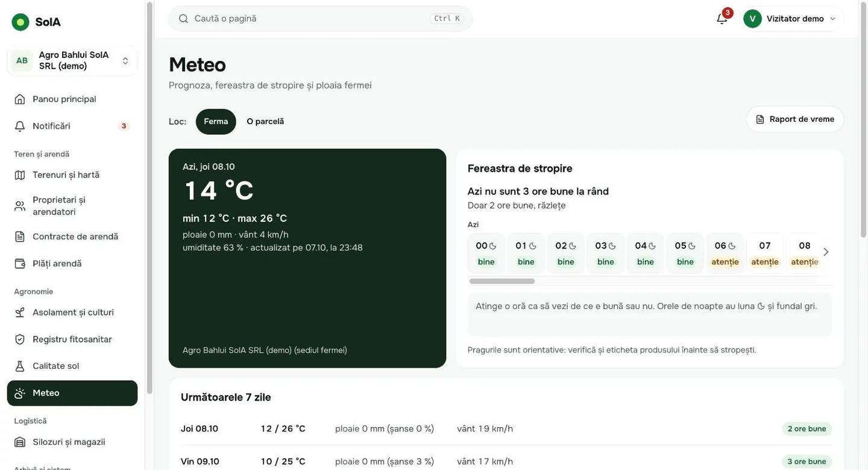This screenshot has width=868, height=470.
Task: Click the Ctrl K shortcut badge
Action: pos(447,19)
